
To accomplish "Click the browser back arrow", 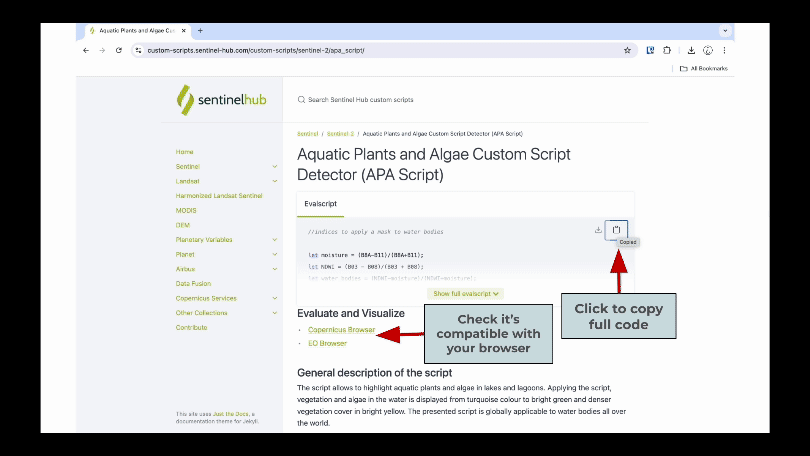I will (x=86, y=51).
